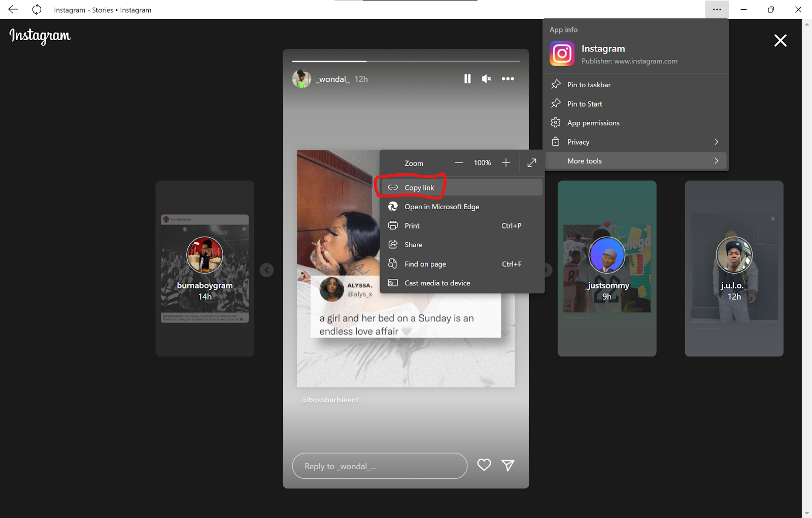Click the pin icon beside Pin to taskbar
The width and height of the screenshot is (812, 518).
pyautogui.click(x=556, y=84)
